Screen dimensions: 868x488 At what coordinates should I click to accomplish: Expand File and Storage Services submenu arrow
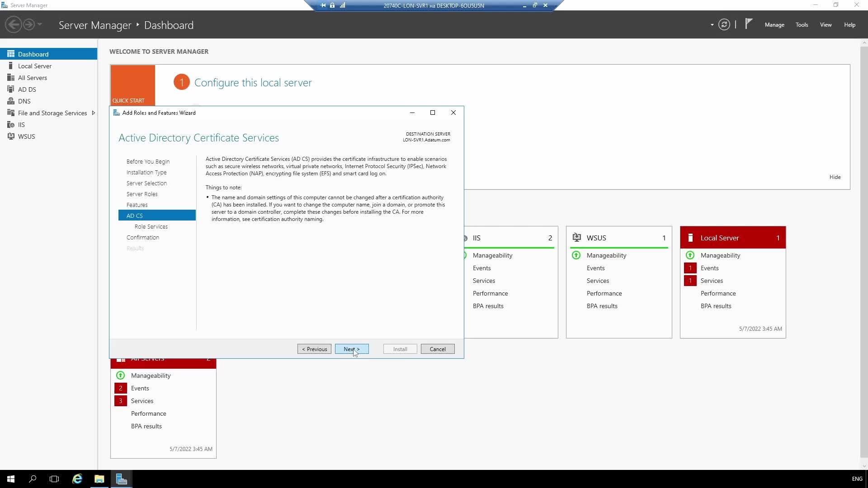pyautogui.click(x=93, y=113)
